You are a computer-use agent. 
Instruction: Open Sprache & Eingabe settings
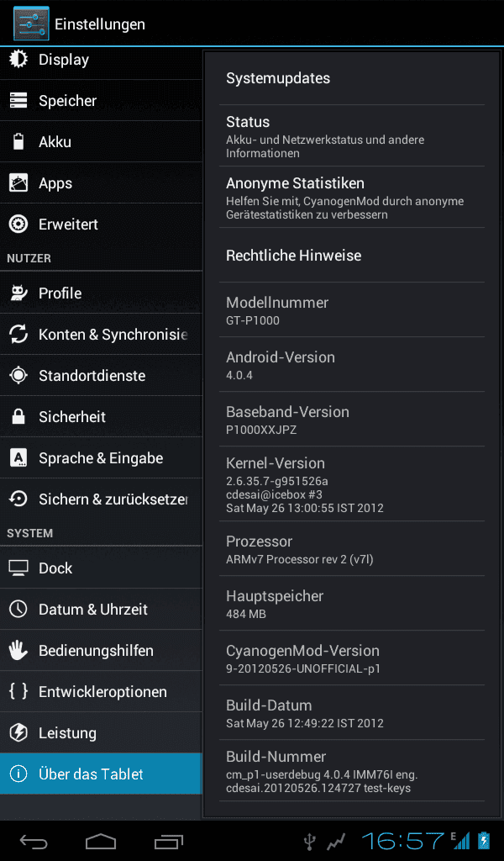(101, 458)
